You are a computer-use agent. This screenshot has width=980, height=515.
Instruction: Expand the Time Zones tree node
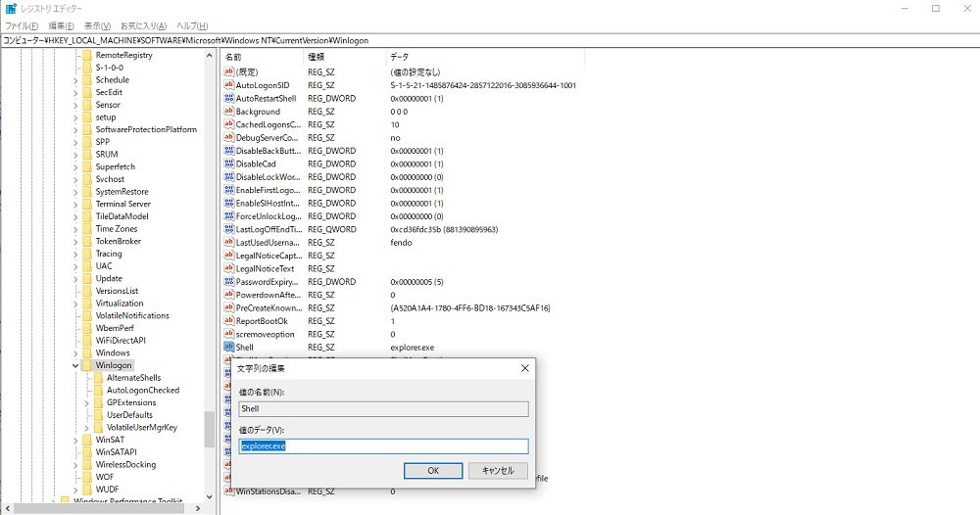pyautogui.click(x=75, y=229)
